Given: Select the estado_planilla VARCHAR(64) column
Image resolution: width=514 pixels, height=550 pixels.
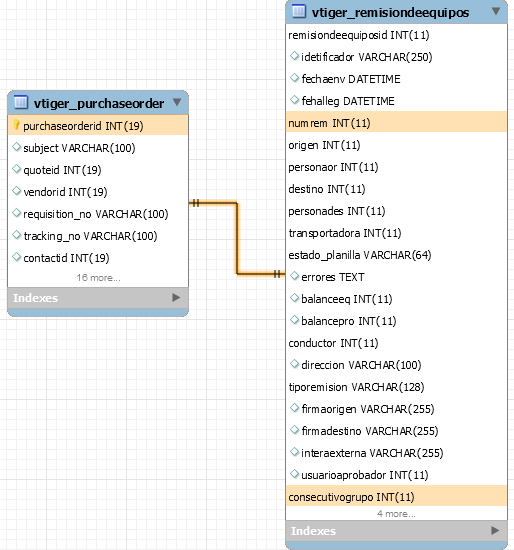Looking at the screenshot, I should click(x=360, y=255).
